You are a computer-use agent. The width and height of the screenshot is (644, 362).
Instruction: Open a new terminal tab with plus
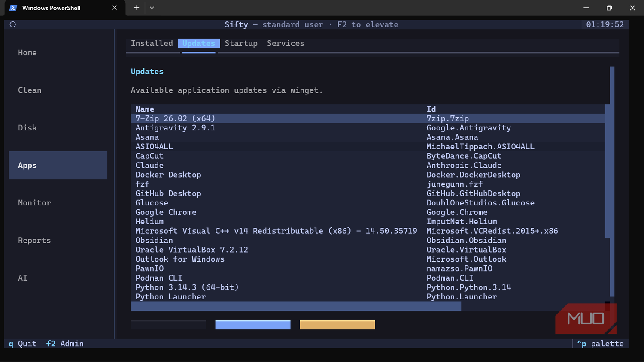point(137,8)
